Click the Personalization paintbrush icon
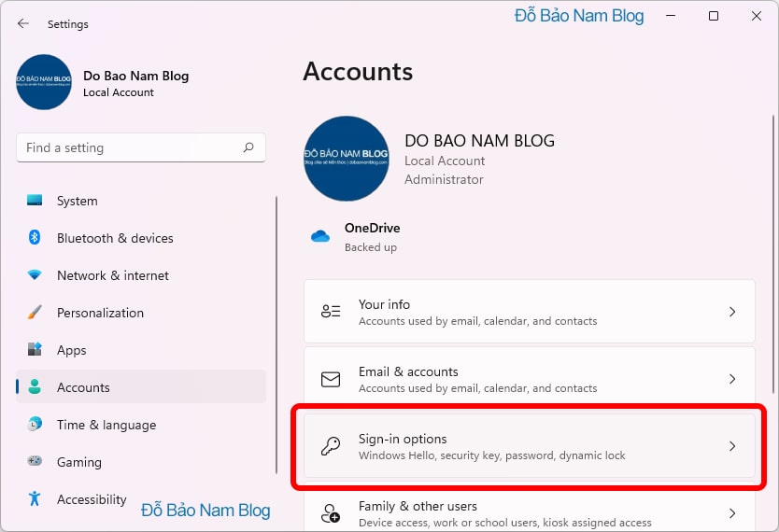This screenshot has height=532, width=779. pos(35,312)
